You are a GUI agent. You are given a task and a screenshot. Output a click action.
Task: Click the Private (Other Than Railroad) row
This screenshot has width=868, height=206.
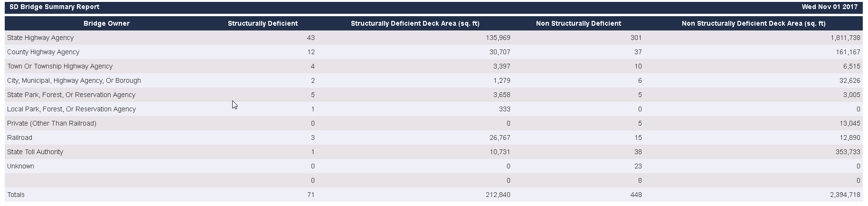coord(52,123)
